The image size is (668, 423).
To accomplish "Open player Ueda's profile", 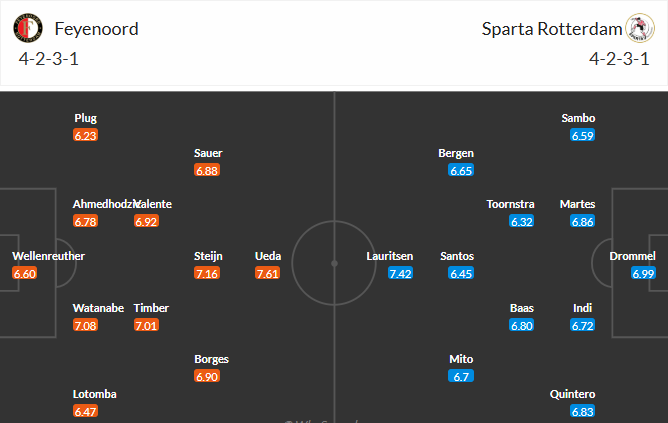I will [267, 256].
